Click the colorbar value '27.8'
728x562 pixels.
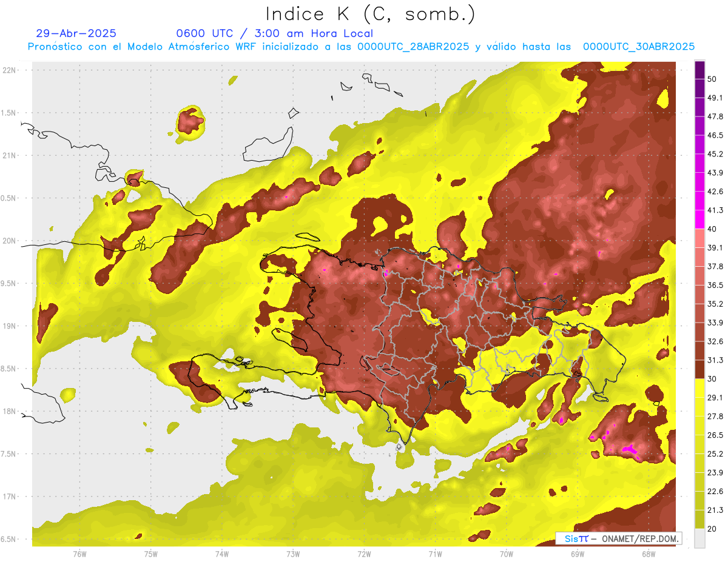tap(715, 416)
